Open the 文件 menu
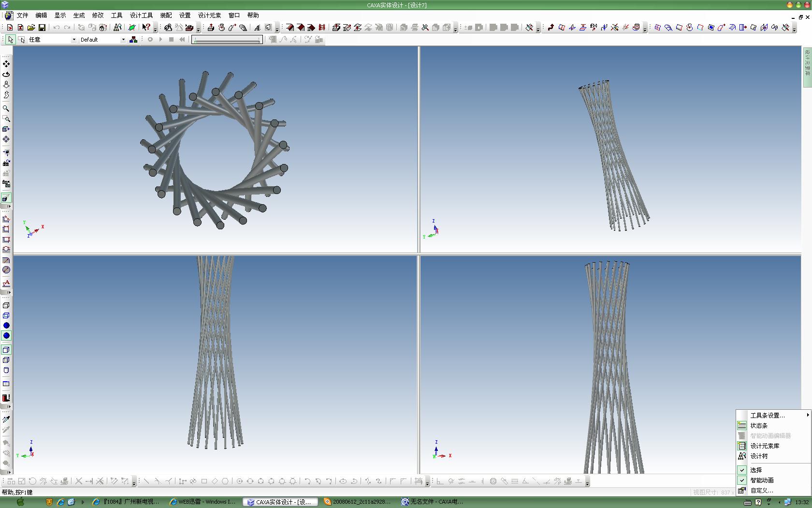This screenshot has height=508, width=812. (23, 15)
